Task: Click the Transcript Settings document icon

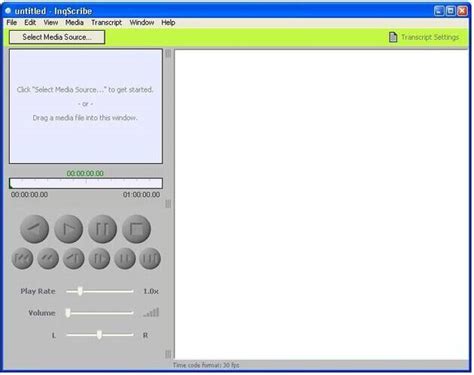Action: [393, 37]
